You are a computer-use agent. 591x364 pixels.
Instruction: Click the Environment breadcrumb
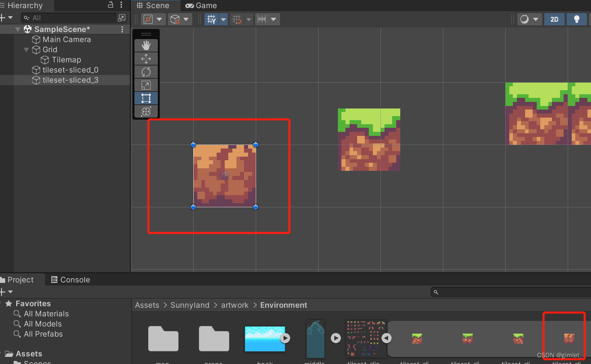[284, 305]
